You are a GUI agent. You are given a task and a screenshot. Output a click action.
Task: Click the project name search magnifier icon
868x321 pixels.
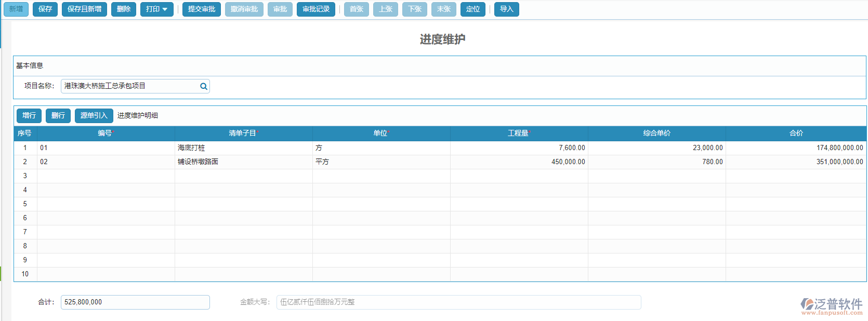click(204, 86)
